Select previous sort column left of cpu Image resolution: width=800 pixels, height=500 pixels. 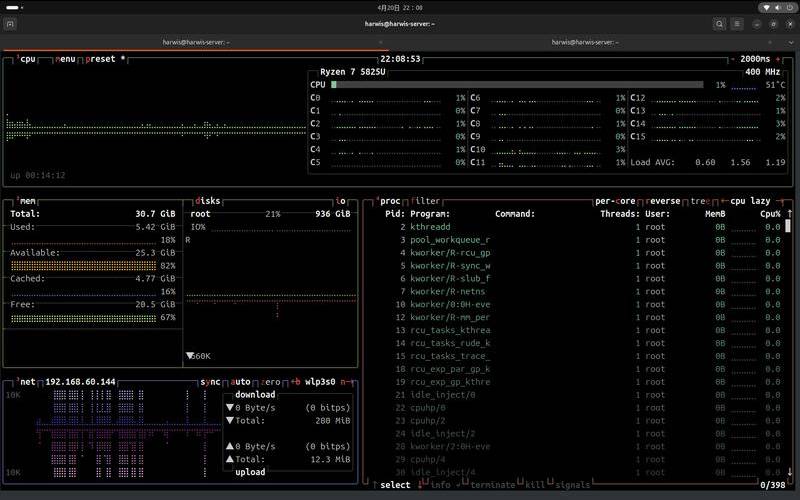point(723,201)
